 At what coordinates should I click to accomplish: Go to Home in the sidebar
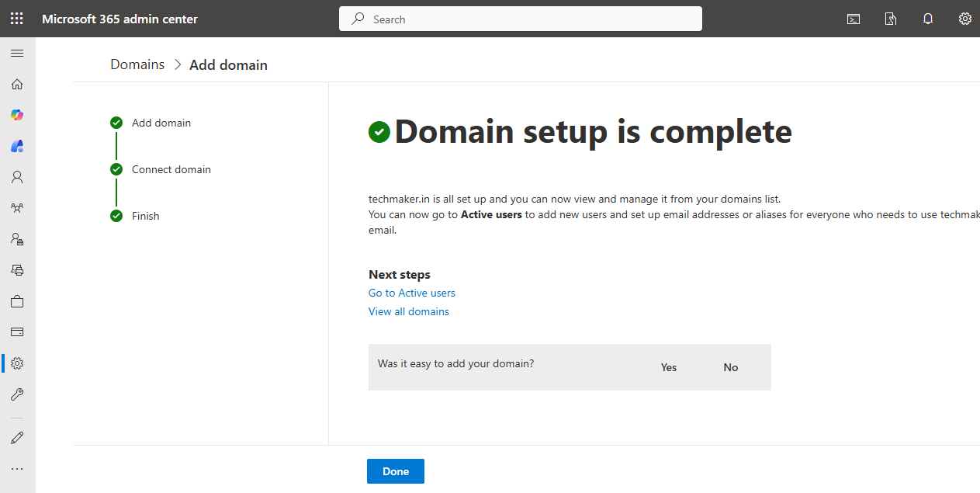[x=17, y=84]
